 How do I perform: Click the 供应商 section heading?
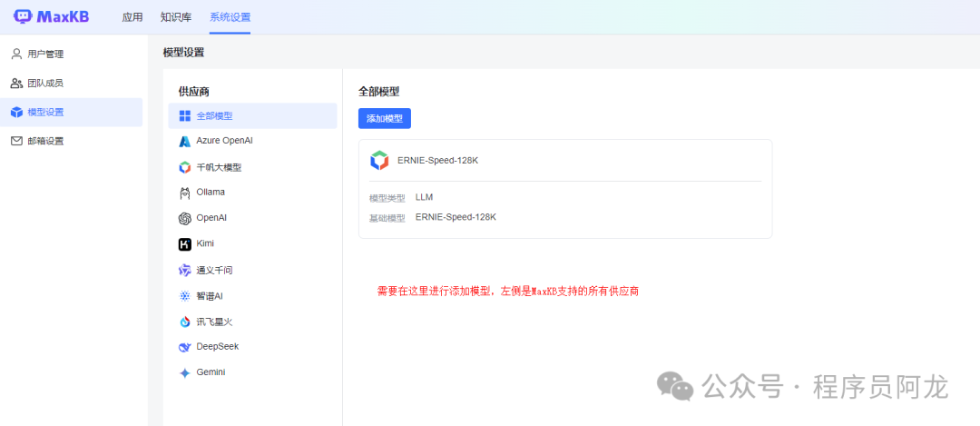pos(194,92)
